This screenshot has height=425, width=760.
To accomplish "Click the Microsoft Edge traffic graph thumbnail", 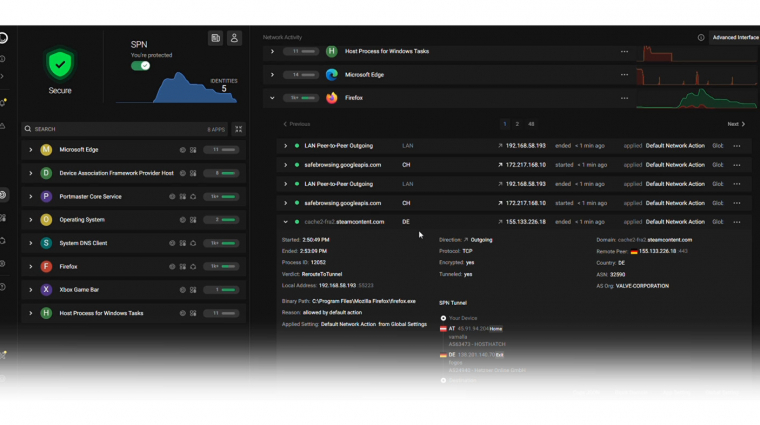I will click(697, 75).
